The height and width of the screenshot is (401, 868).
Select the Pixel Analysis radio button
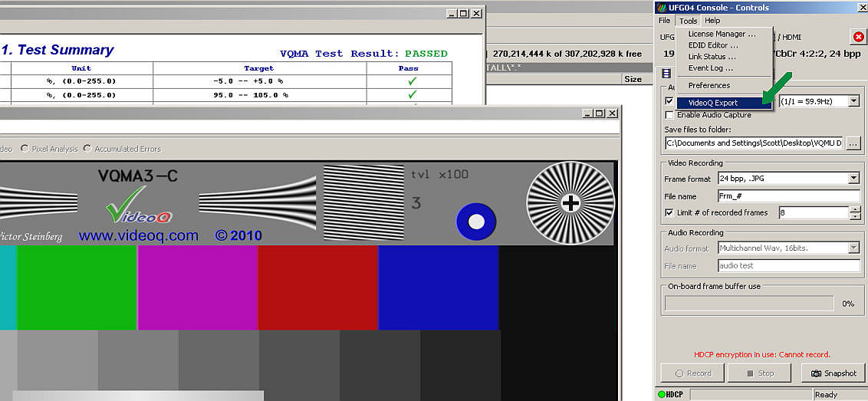pyautogui.click(x=25, y=149)
